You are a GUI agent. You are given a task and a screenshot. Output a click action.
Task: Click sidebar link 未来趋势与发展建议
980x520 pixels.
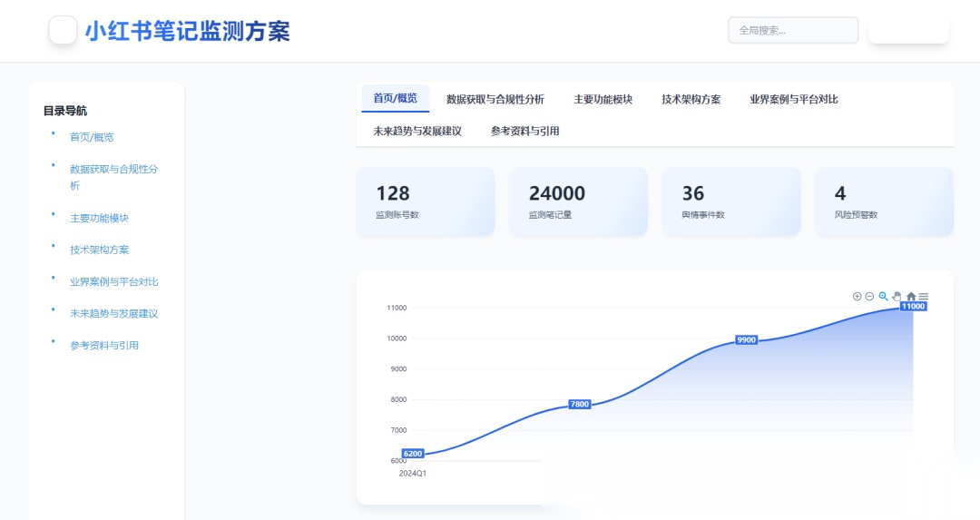point(113,314)
